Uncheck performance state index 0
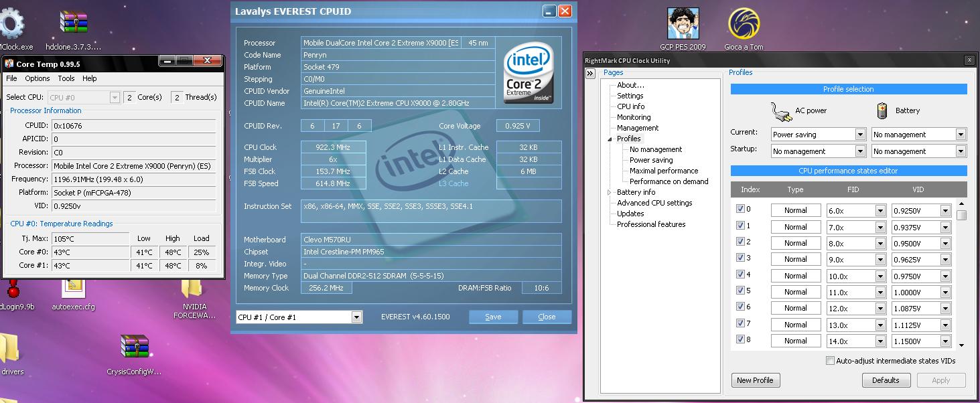980x403 pixels. pos(740,209)
